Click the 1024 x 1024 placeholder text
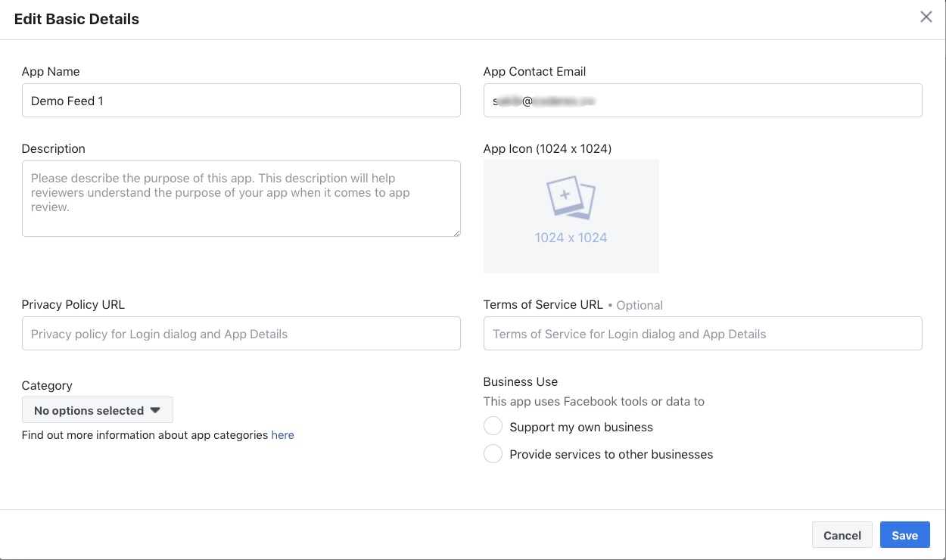 571,238
